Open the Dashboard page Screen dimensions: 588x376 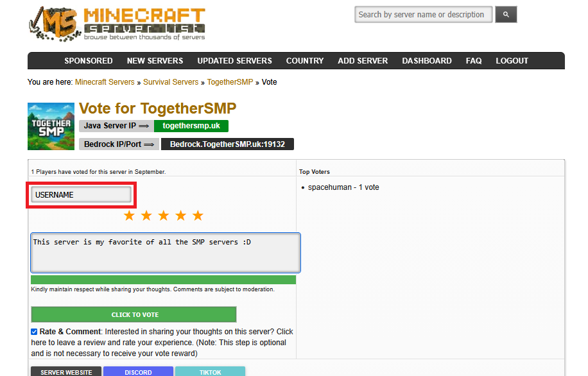click(427, 61)
